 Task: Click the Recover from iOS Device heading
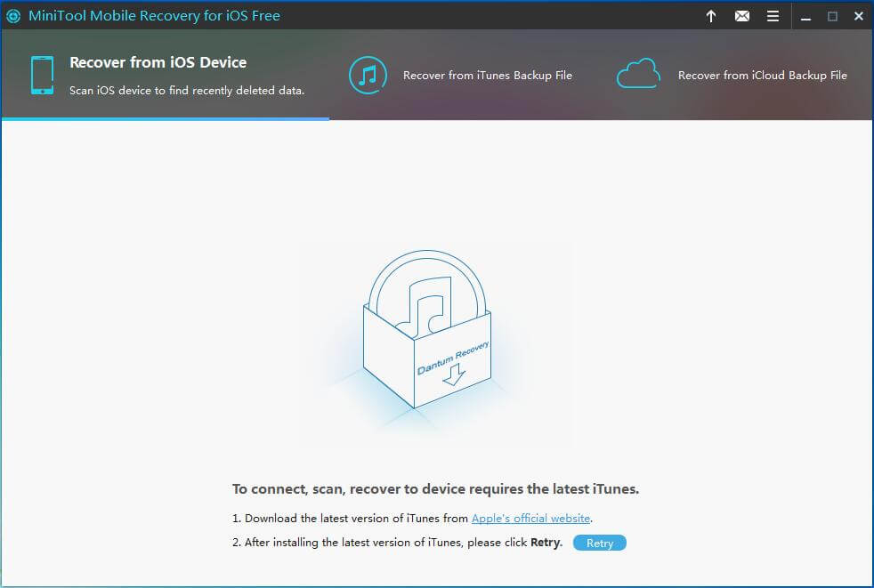pos(158,63)
